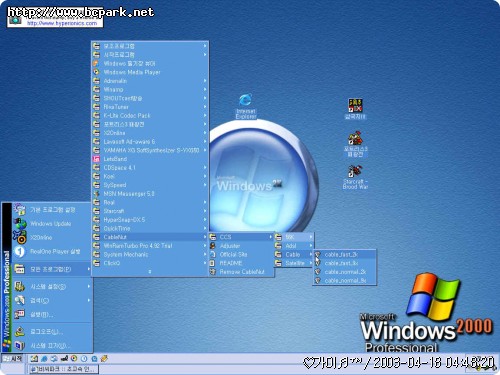Click the CableNut folder icon in Programs menu

96,237
